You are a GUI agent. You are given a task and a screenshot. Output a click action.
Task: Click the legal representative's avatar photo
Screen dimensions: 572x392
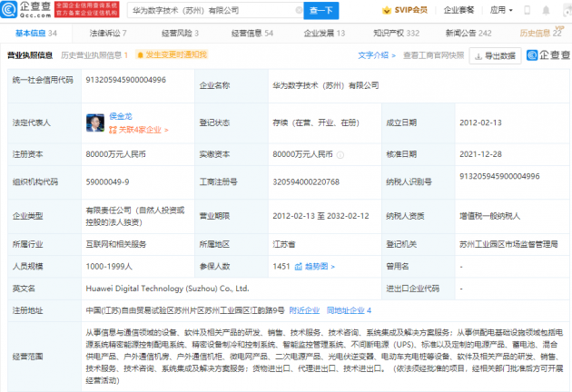point(92,121)
